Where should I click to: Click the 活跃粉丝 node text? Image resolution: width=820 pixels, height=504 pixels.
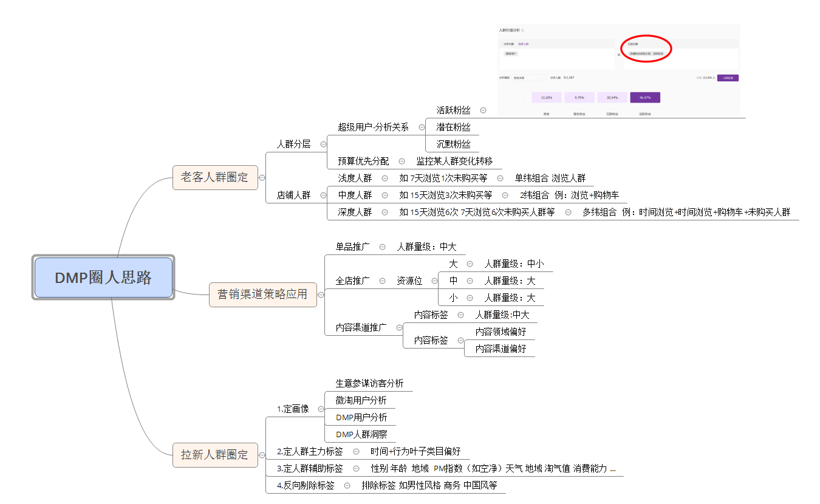[453, 111]
